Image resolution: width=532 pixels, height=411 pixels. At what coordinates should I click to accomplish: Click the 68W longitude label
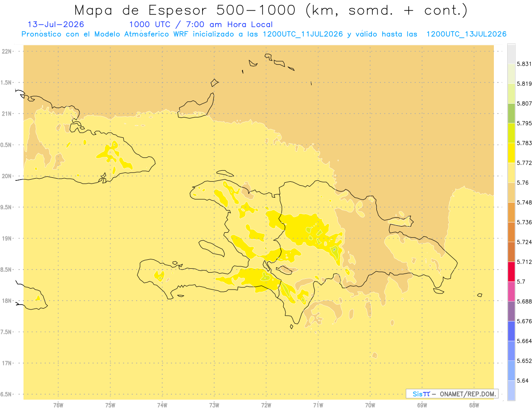[x=474, y=405]
